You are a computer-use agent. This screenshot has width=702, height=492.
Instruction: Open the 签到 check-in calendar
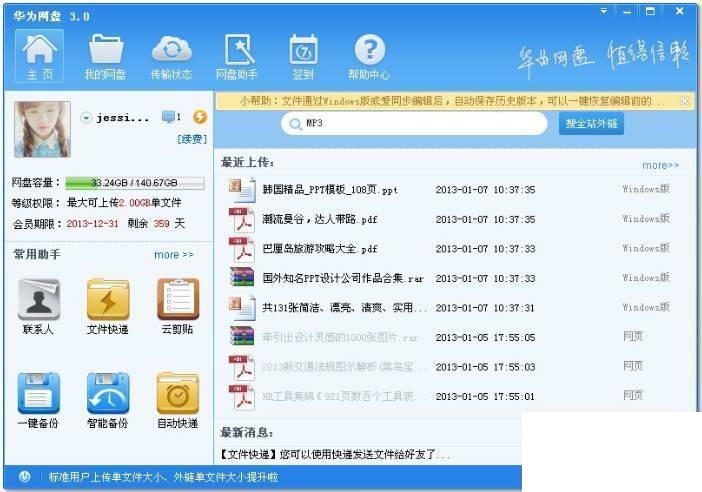click(x=303, y=56)
